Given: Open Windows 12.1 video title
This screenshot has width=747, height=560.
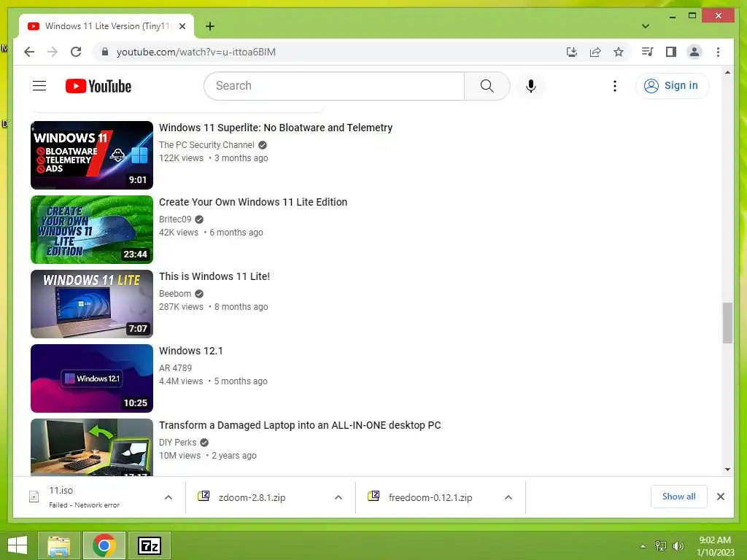Looking at the screenshot, I should [x=191, y=351].
